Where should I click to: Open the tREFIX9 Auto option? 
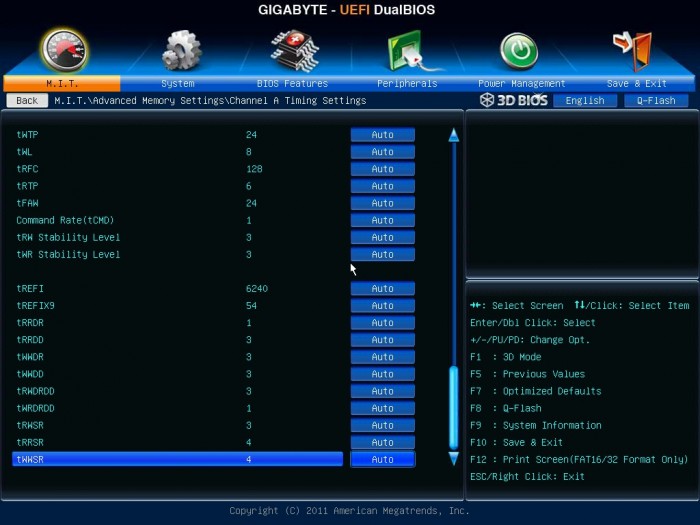tap(383, 306)
